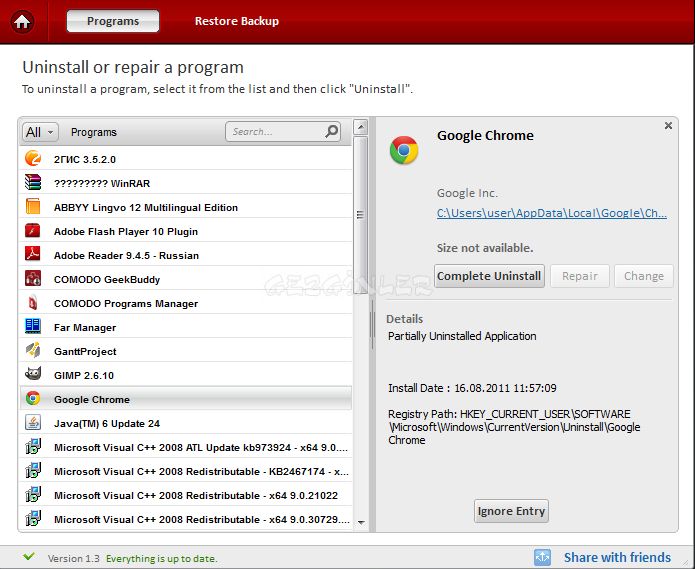Click the magnifier search icon
This screenshot has width=695, height=569.
pyautogui.click(x=332, y=131)
